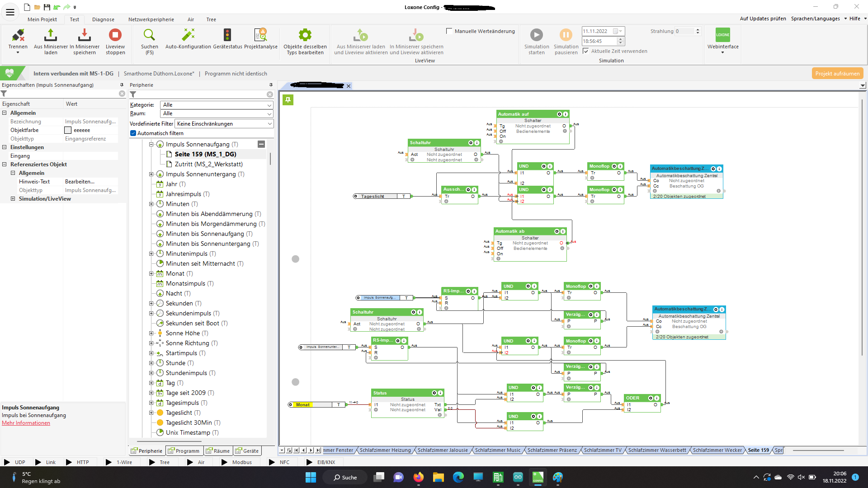Enable Manuelle Werteänderung checkbox
The width and height of the screenshot is (868, 488).
[449, 31]
